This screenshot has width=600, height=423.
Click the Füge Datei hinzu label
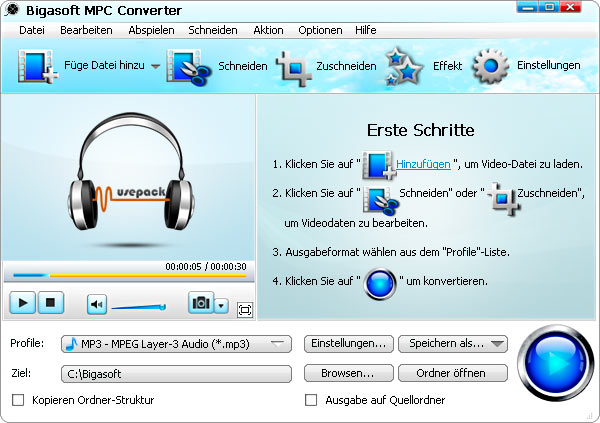[x=104, y=65]
